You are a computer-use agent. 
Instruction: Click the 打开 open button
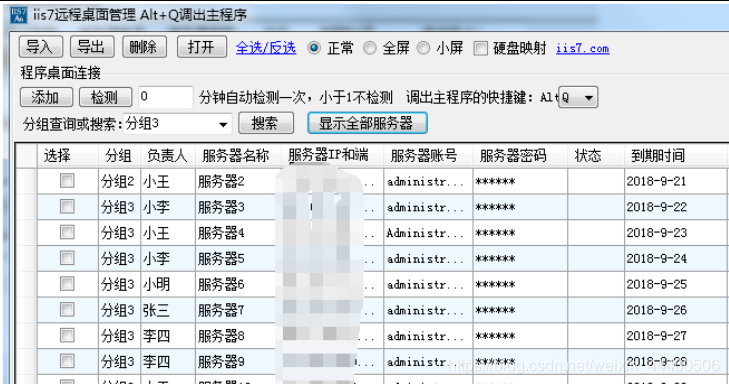click(202, 47)
